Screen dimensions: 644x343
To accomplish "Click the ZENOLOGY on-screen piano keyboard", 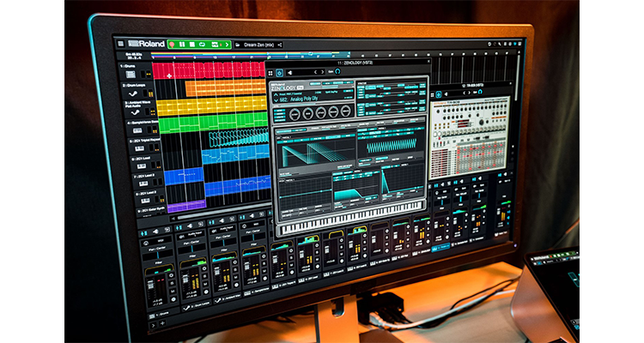I will 353,220.
